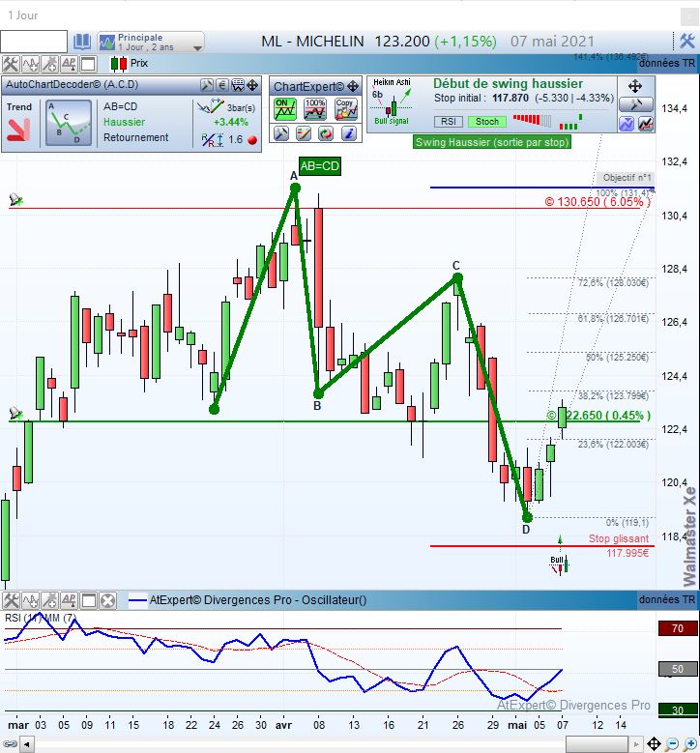Click AP icon in oscillator panel
The width and height of the screenshot is (700, 753).
tap(69, 600)
